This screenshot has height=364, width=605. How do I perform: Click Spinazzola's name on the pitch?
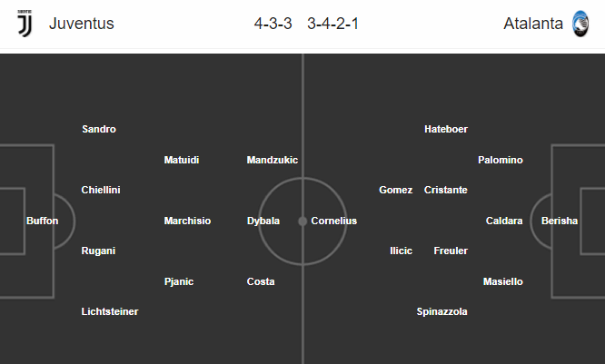click(442, 311)
